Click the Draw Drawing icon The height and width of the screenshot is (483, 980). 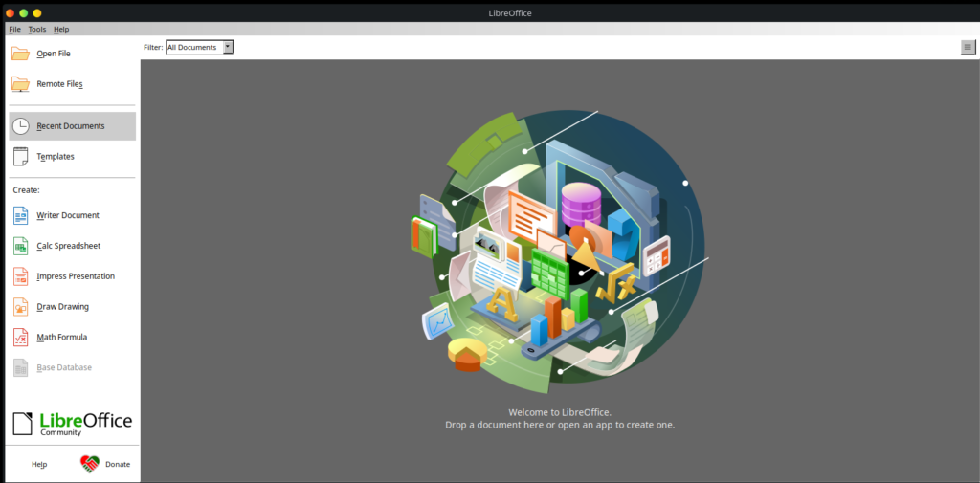pyautogui.click(x=20, y=307)
